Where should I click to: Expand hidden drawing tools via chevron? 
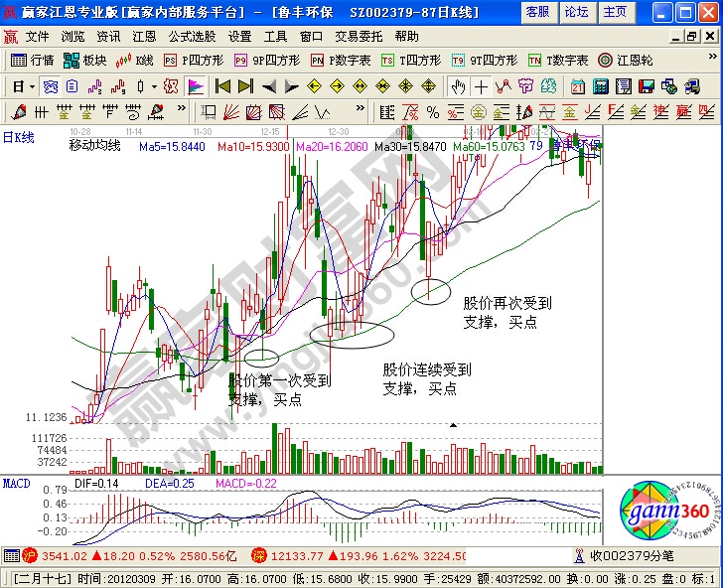pyautogui.click(x=182, y=110)
